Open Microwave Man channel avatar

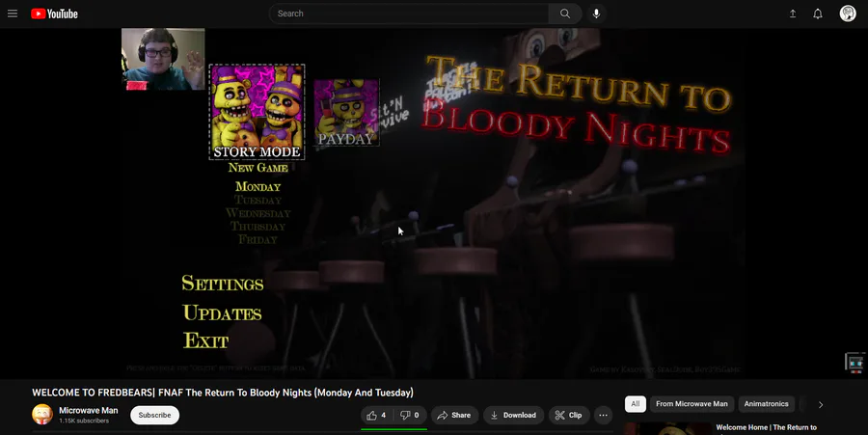pyautogui.click(x=42, y=415)
